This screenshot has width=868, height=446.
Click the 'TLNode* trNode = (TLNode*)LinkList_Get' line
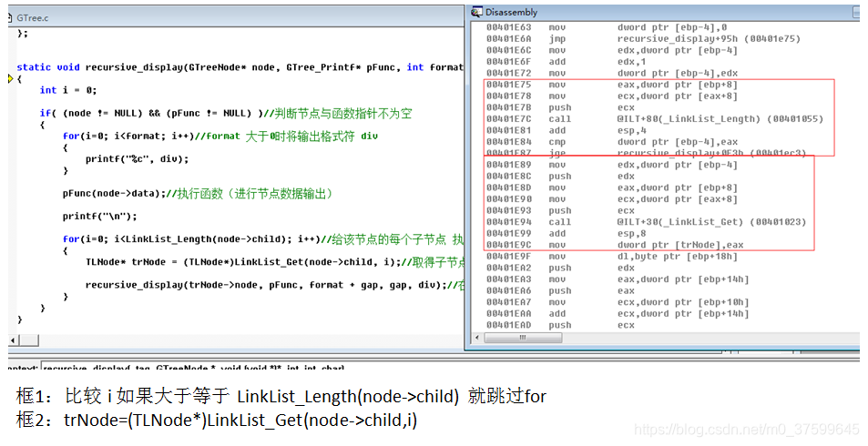point(274,262)
